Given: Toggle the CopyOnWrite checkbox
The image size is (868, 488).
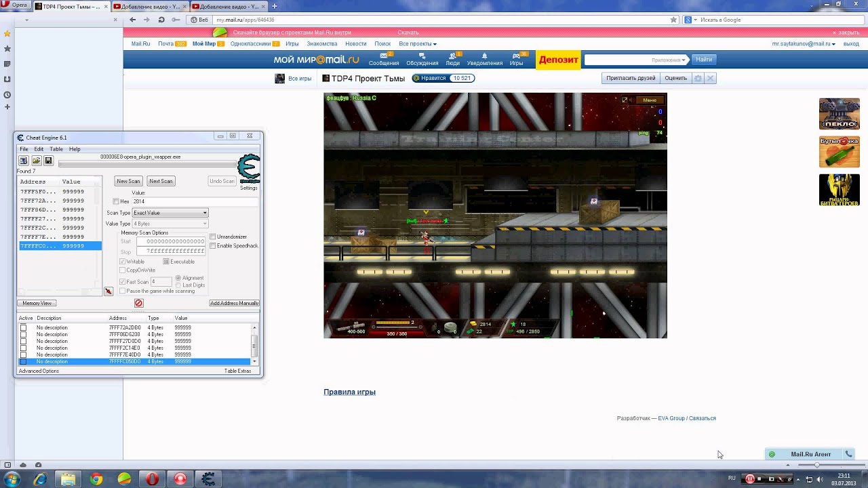Looking at the screenshot, I should point(122,270).
